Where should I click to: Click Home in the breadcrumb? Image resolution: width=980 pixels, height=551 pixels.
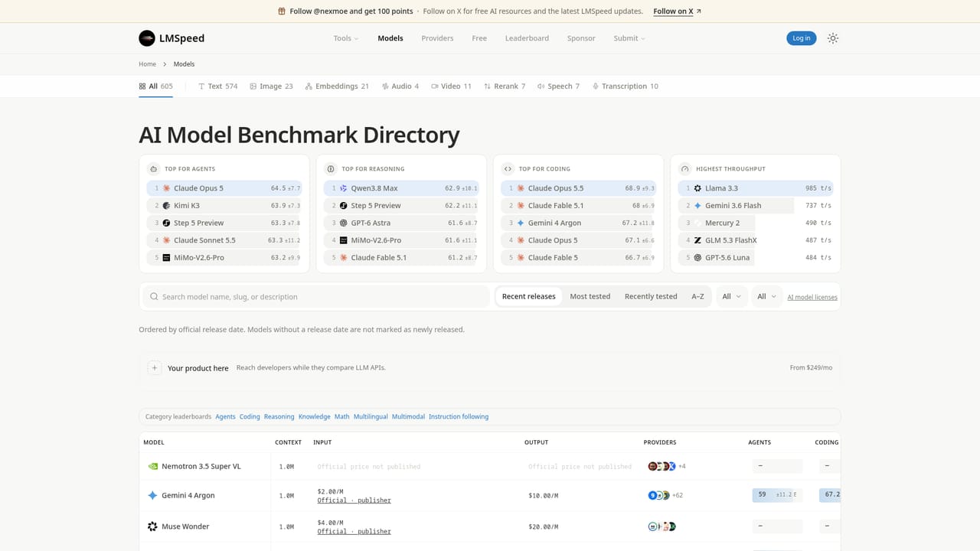click(x=147, y=64)
